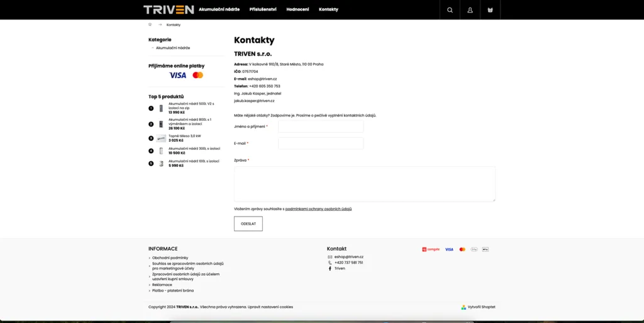
Task: Click the Facebook icon in footer
Action: [x=330, y=268]
